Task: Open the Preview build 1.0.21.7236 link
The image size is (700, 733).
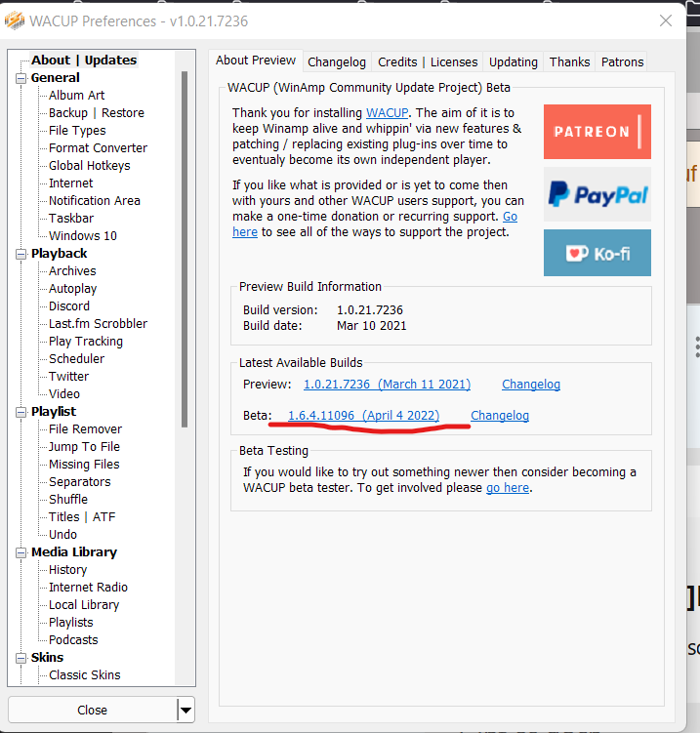Action: (388, 385)
